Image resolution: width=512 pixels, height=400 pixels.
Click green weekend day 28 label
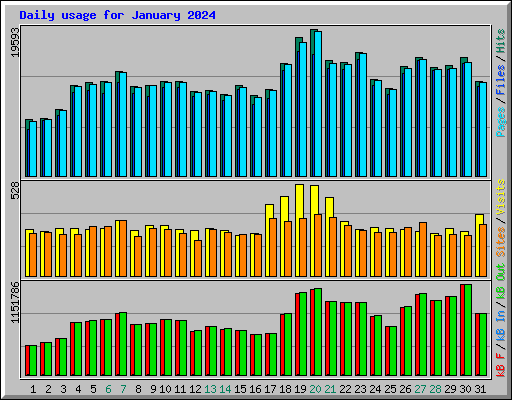[435, 389]
